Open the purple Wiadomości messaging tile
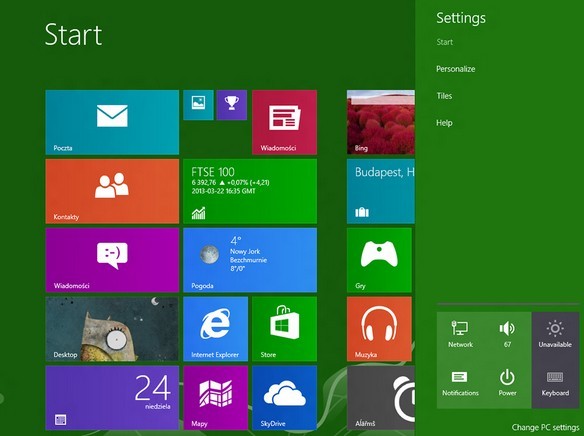Viewport: 584px width, 436px height. coord(112,260)
